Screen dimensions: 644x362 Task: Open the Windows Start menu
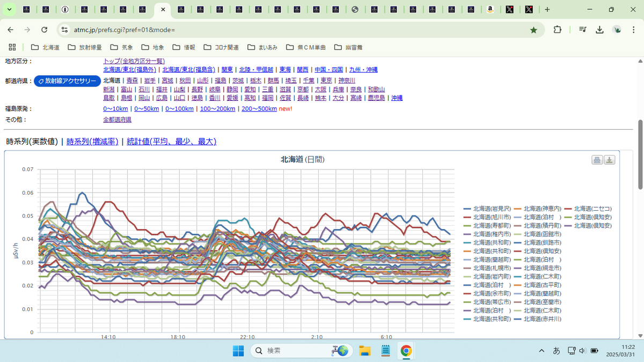(x=238, y=351)
